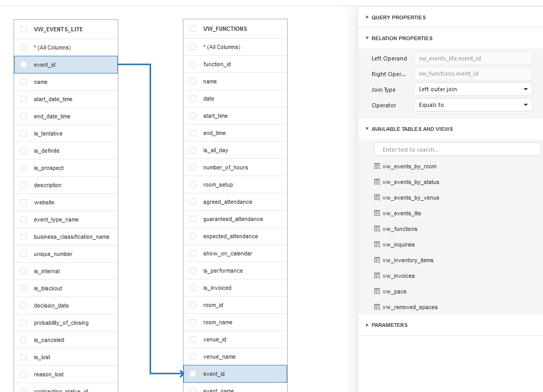Select vw_pace in available views

click(394, 291)
